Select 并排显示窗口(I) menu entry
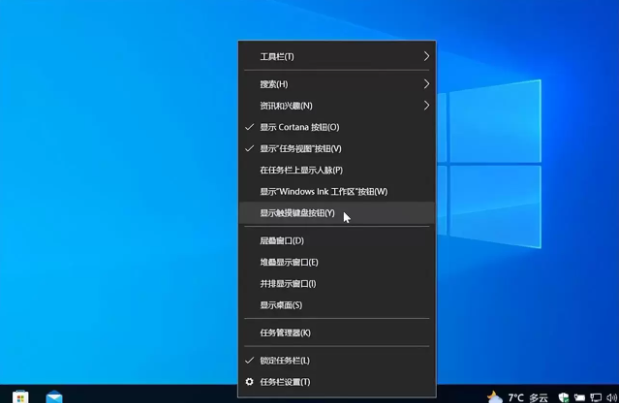 337,284
